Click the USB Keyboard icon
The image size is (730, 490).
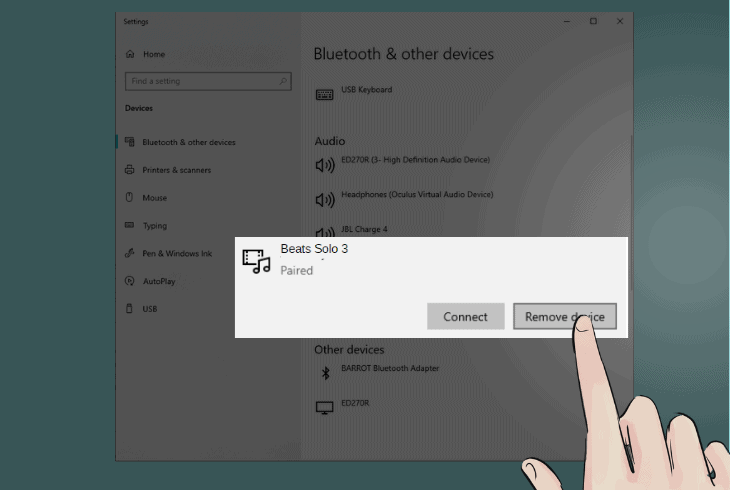pyautogui.click(x=324, y=95)
